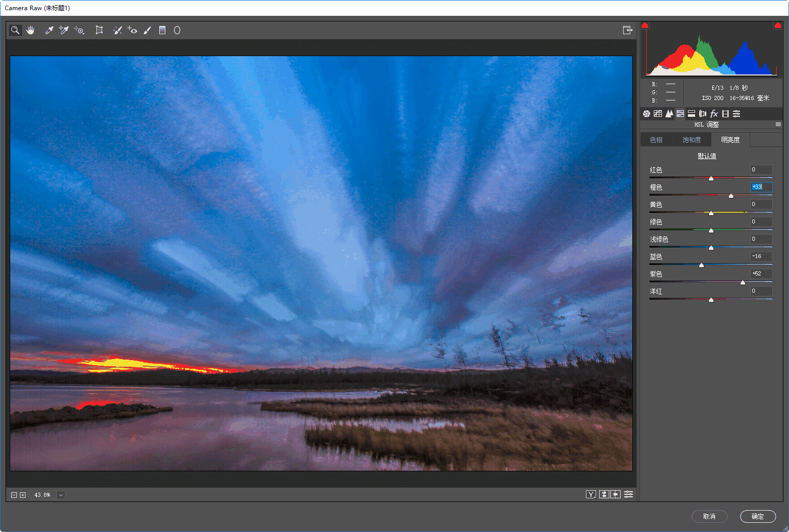
Task: Open the zoom level dropdown
Action: pyautogui.click(x=61, y=495)
